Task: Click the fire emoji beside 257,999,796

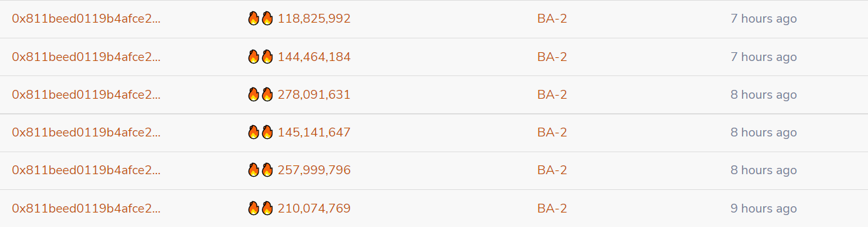Action: (x=260, y=170)
